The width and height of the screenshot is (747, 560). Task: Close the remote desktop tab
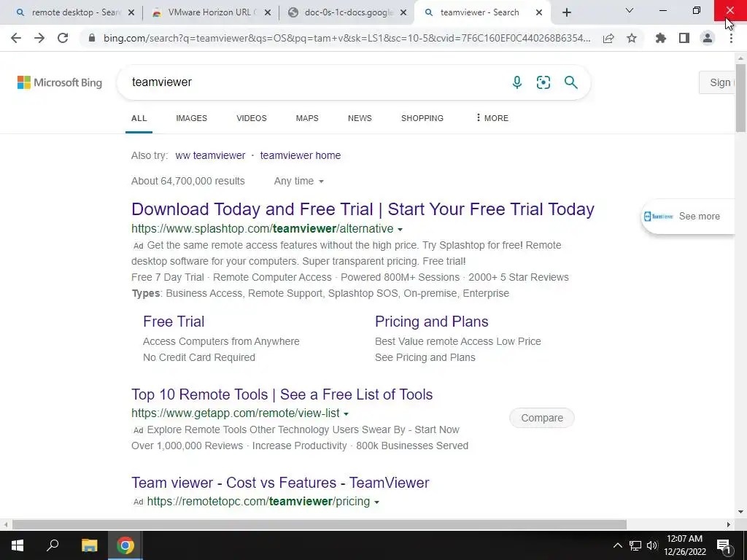coord(131,12)
